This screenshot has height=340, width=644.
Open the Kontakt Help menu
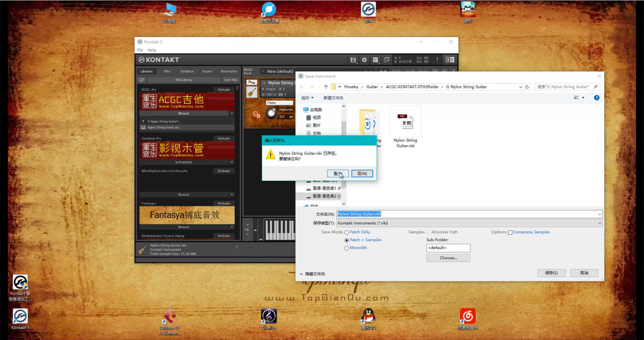pos(152,50)
